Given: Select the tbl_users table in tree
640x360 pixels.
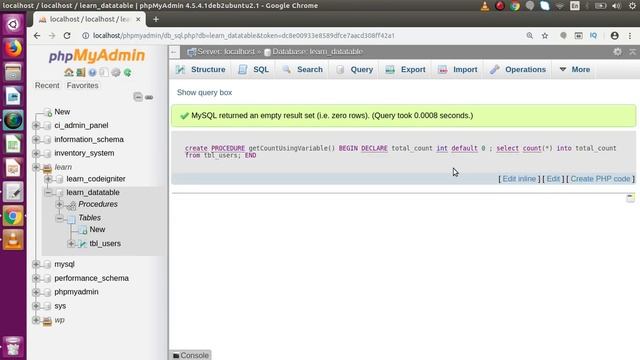Looking at the screenshot, I should (105, 243).
